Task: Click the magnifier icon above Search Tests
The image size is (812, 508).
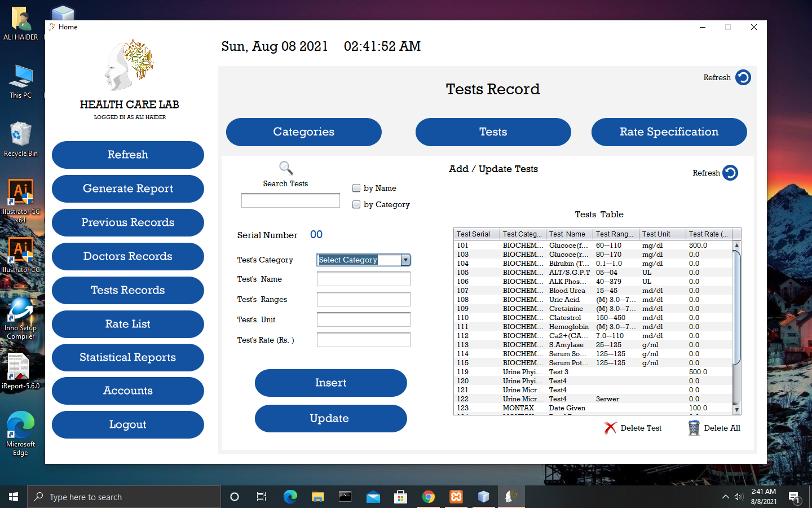Action: point(285,168)
